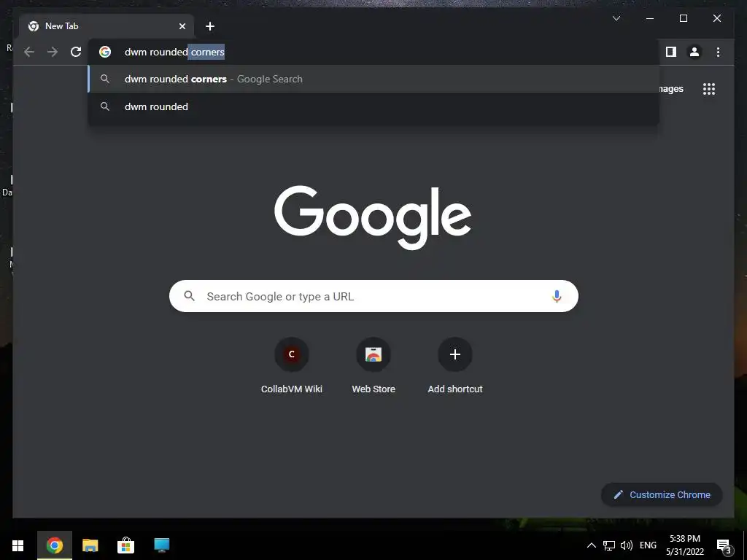Show hidden system tray icons

[591, 545]
